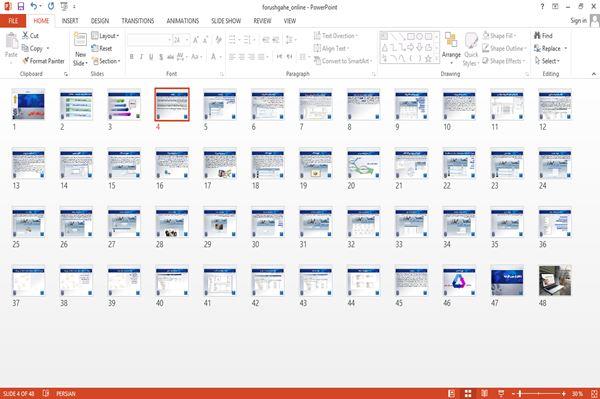Switch to the DESIGN tab
600x399 pixels.
[100, 21]
